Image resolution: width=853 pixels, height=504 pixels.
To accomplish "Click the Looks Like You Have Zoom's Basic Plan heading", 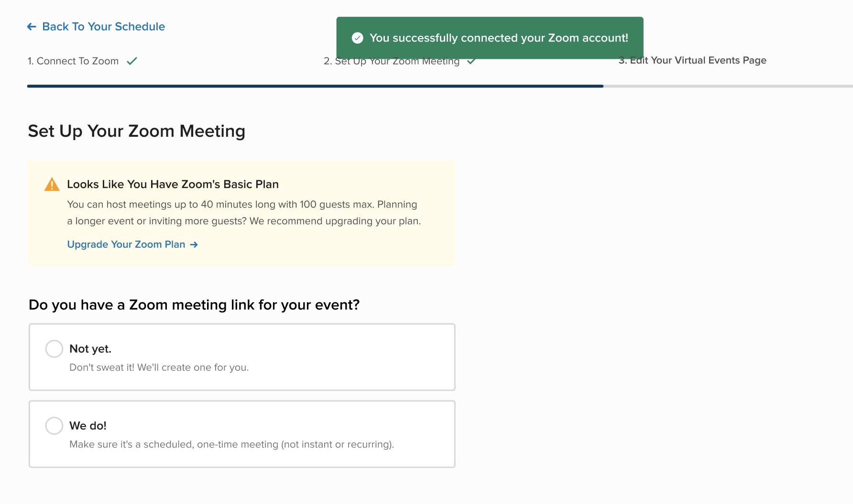I will pos(173,184).
